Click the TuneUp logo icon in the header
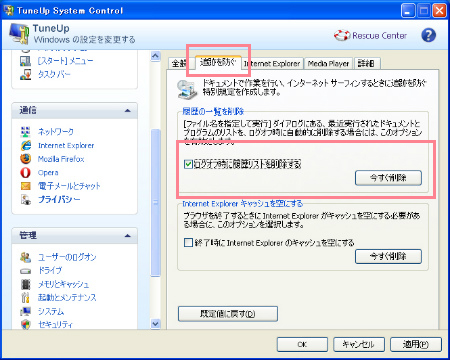This screenshot has width=450, height=360. pyautogui.click(x=19, y=33)
